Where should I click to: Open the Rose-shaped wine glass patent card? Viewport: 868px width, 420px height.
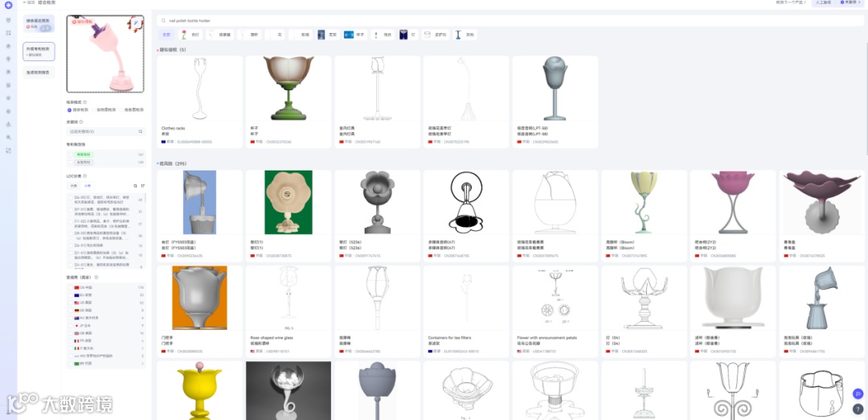(x=289, y=311)
